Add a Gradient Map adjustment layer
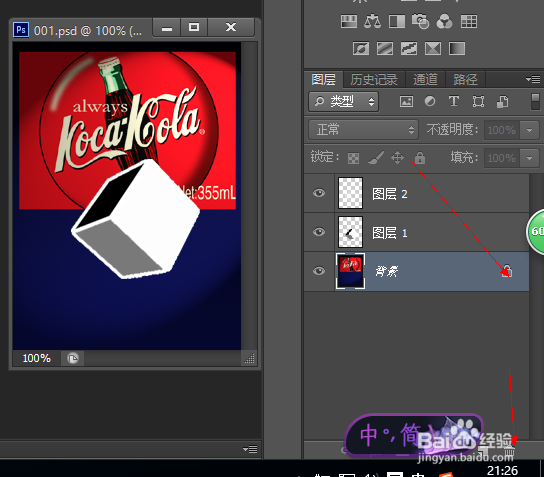The height and width of the screenshot is (477, 544). pos(457,48)
